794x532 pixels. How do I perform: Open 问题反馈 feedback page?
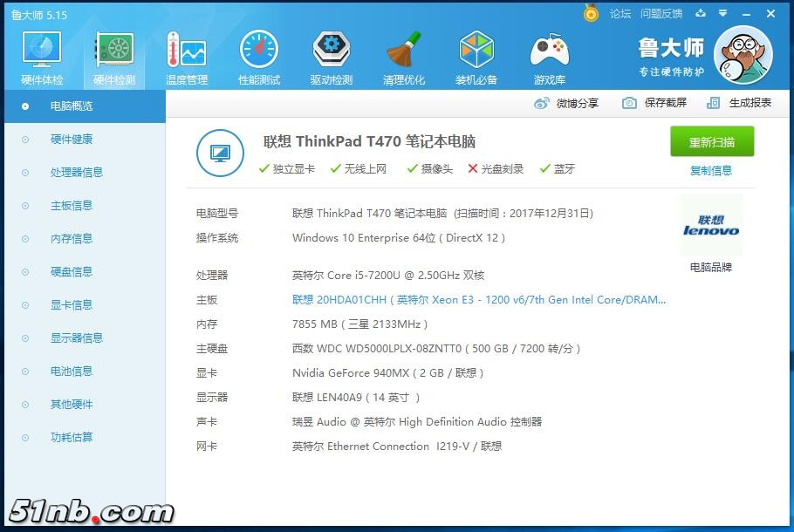point(663,14)
